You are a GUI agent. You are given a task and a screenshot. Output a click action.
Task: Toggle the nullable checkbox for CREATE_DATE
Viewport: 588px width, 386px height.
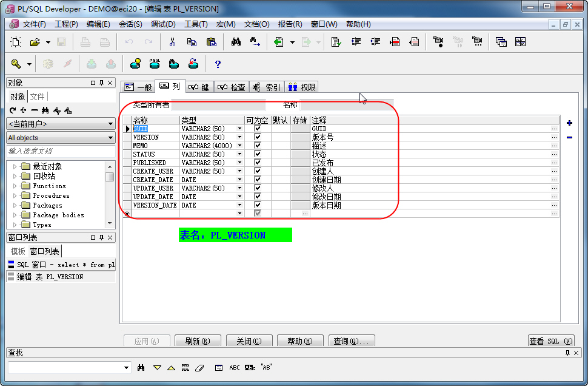258,180
